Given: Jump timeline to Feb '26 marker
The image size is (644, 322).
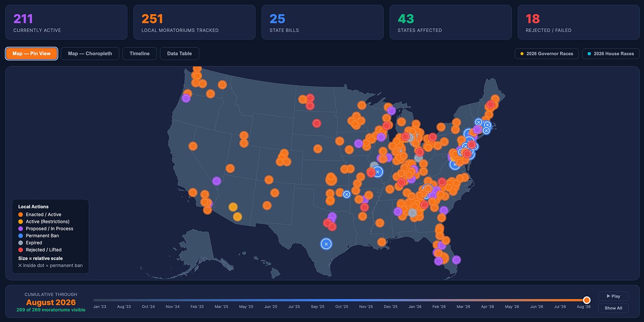Looking at the screenshot, I should pos(439,307).
